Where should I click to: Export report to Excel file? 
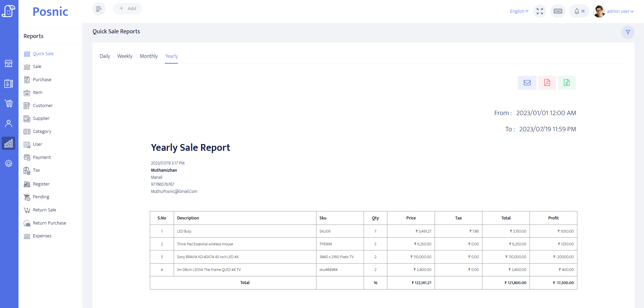[567, 83]
